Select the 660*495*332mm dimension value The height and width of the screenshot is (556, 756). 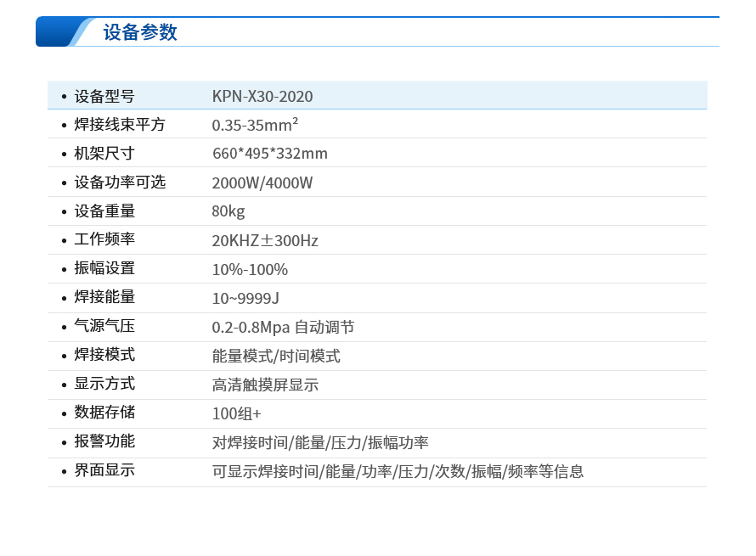pos(269,154)
